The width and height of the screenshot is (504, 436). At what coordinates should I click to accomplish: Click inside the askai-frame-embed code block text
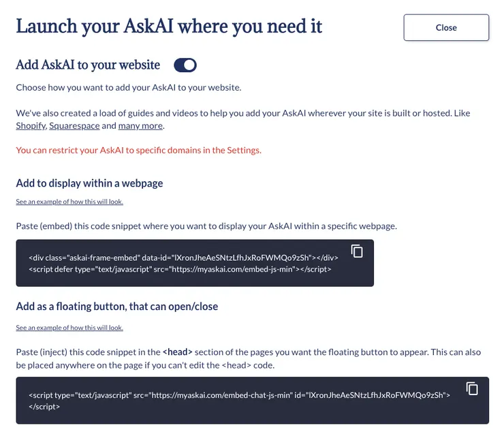tap(184, 264)
